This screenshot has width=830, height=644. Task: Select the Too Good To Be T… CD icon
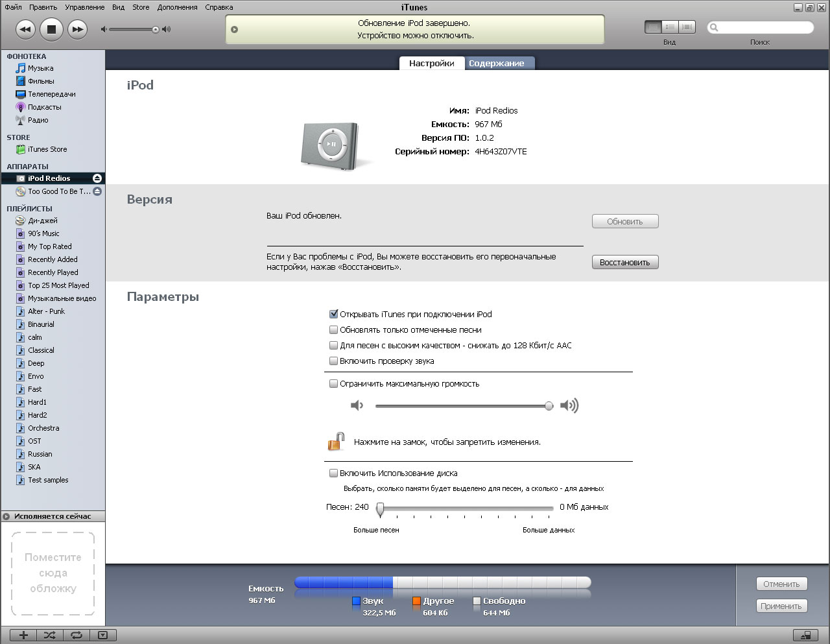pos(21,191)
